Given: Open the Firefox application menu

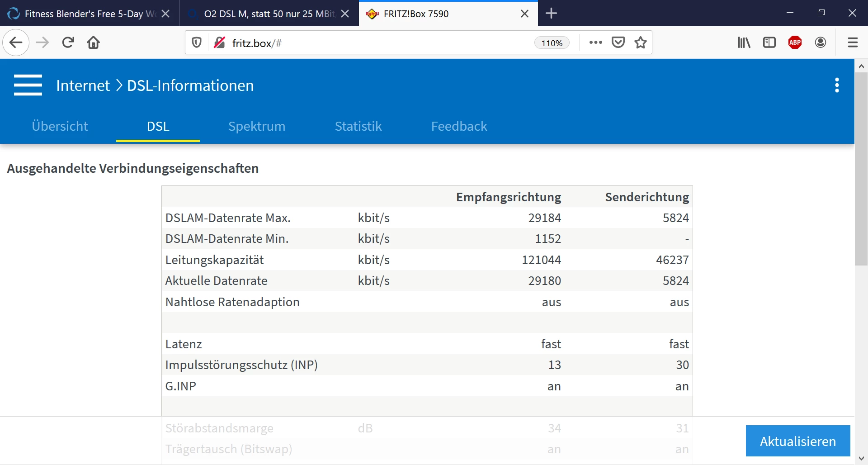Looking at the screenshot, I should 853,43.
